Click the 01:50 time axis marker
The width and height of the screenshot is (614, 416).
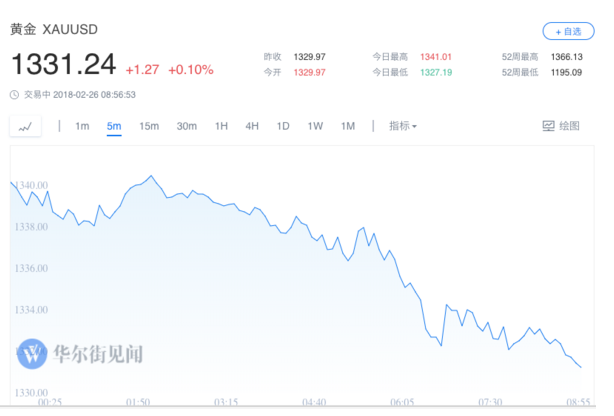click(138, 402)
